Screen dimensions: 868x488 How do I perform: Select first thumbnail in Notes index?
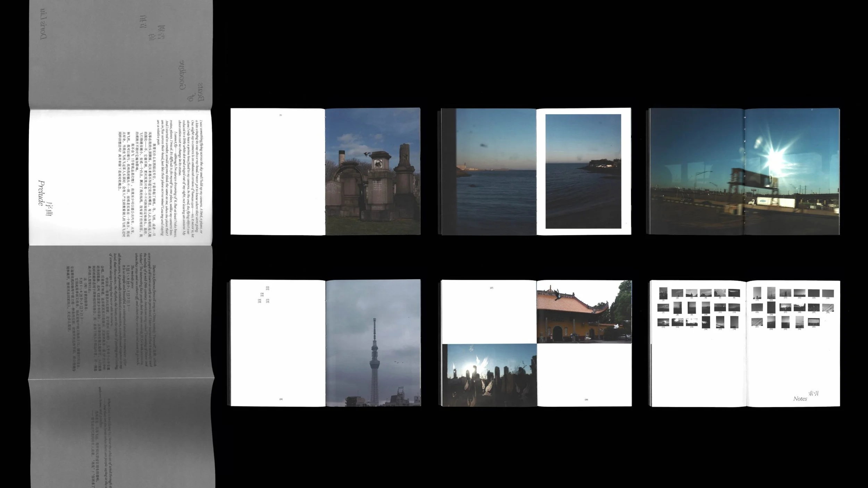click(x=663, y=293)
